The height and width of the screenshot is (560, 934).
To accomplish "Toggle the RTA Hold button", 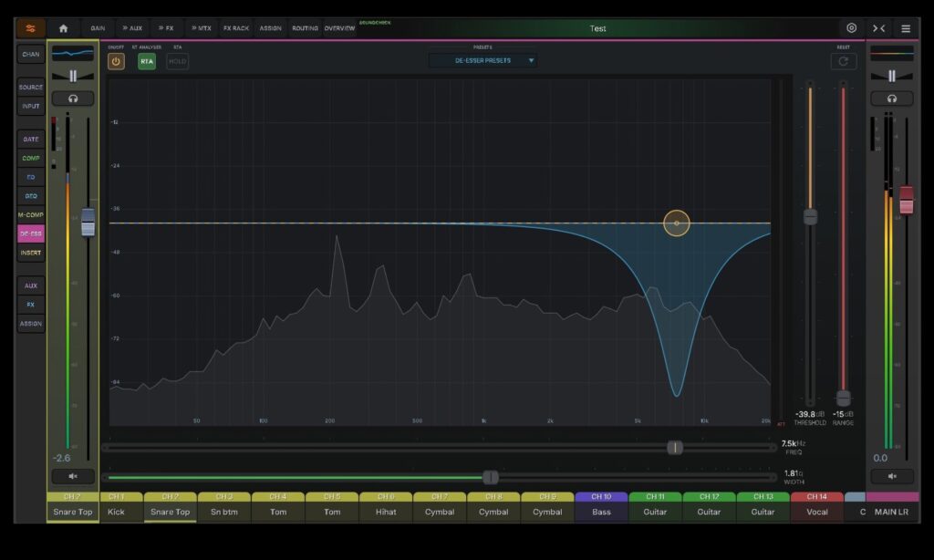I will pos(178,61).
